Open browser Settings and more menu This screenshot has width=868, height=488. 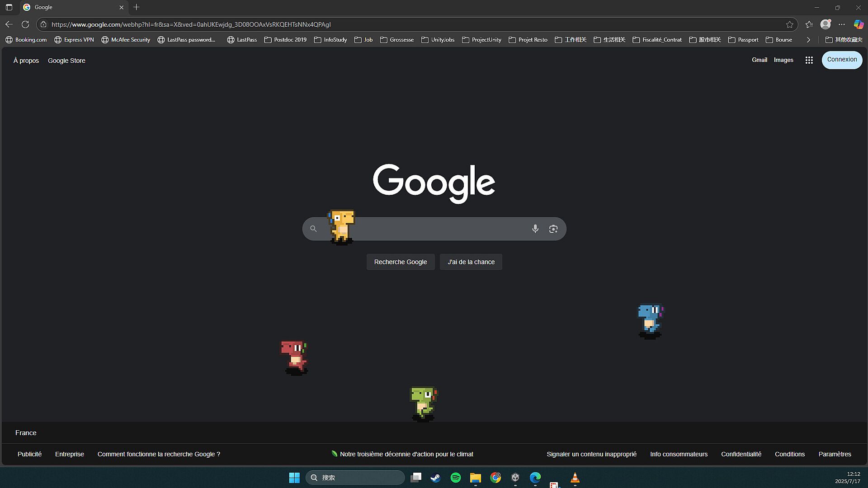841,24
